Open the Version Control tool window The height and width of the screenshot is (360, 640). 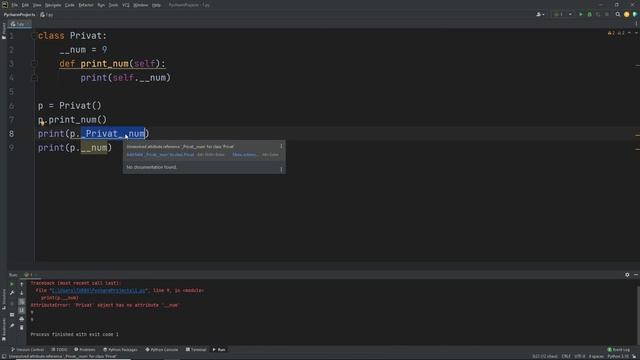pyautogui.click(x=27, y=350)
